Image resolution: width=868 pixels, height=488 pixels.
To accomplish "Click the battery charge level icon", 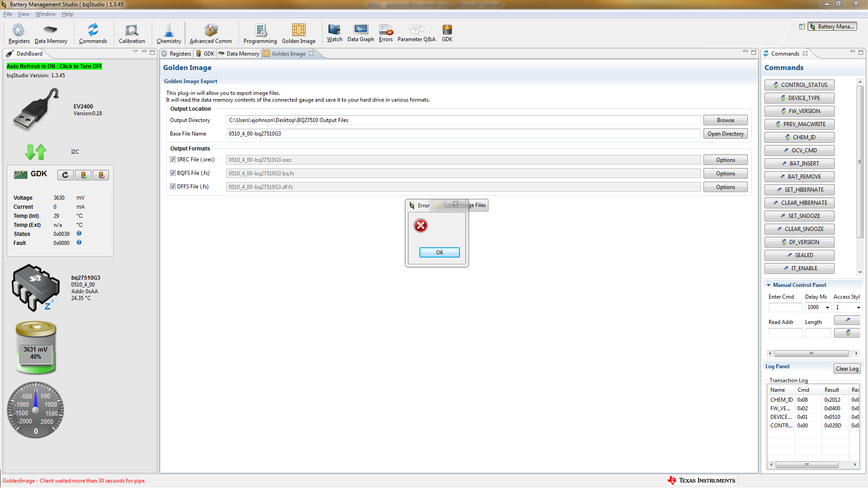I will tap(36, 347).
